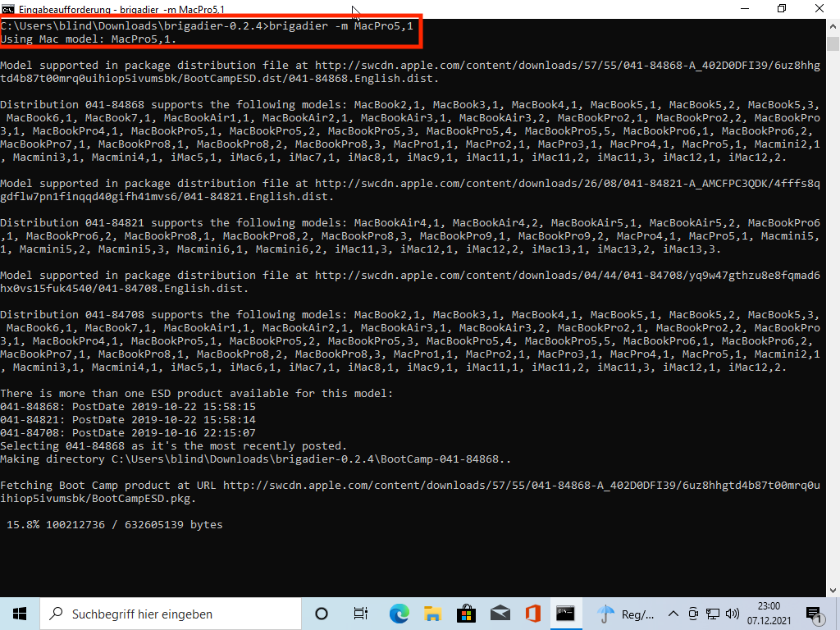Open the notification center icon
Screen dimensions: 840x630
pyautogui.click(x=815, y=614)
